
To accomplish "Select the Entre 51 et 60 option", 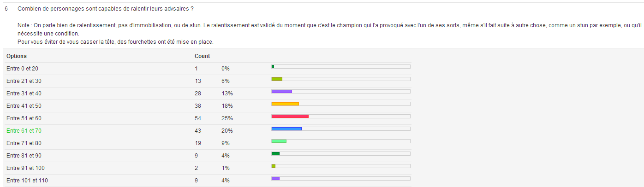I will [x=24, y=118].
